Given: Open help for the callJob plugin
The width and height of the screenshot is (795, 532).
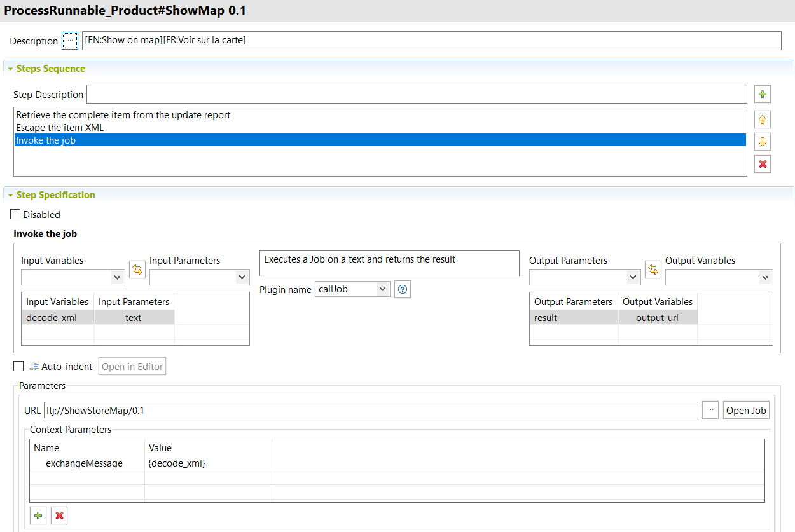Looking at the screenshot, I should (402, 289).
